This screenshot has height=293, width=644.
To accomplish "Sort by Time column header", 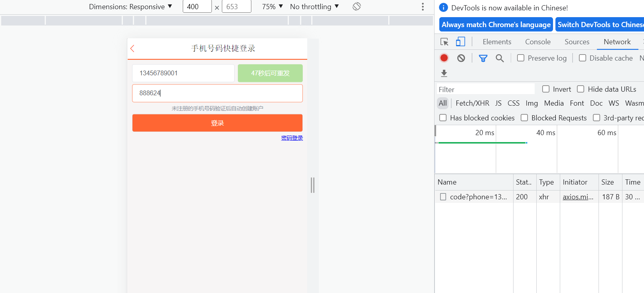I will [633, 182].
